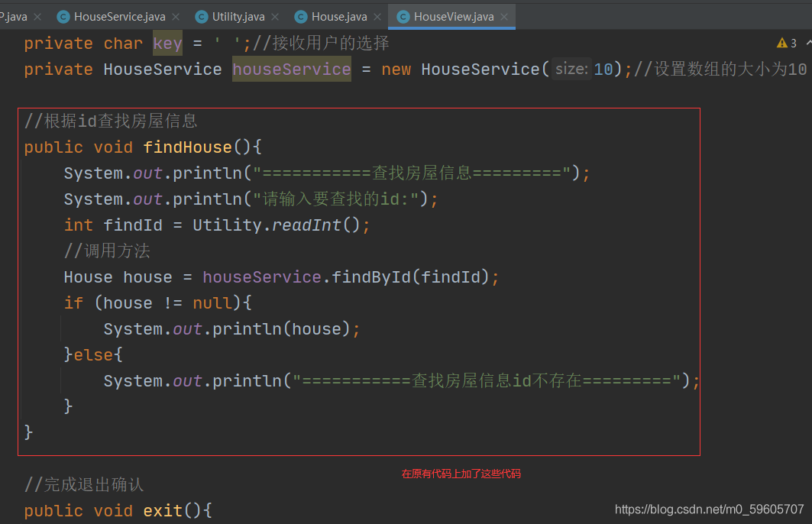
Task: Click the 'else' keyword
Action: 93,354
